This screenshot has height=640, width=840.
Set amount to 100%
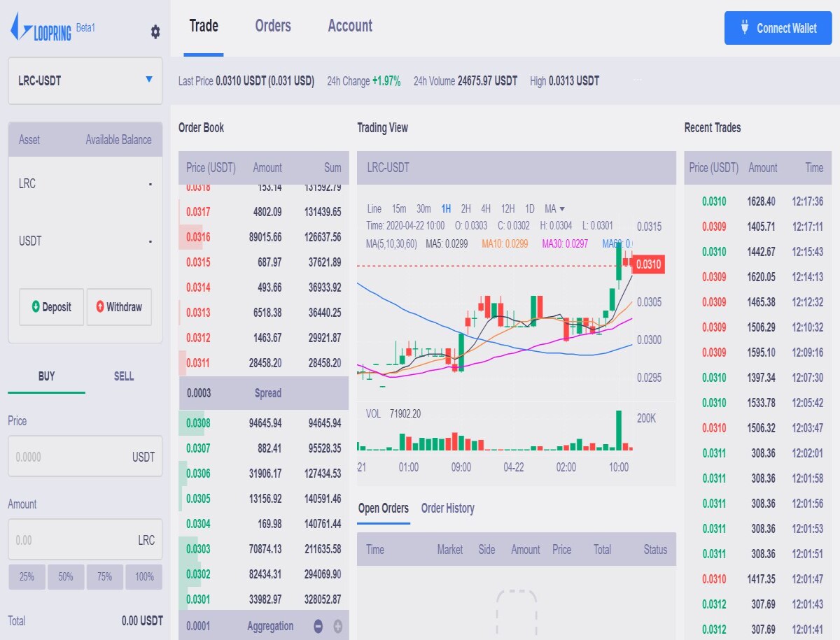coord(144,577)
